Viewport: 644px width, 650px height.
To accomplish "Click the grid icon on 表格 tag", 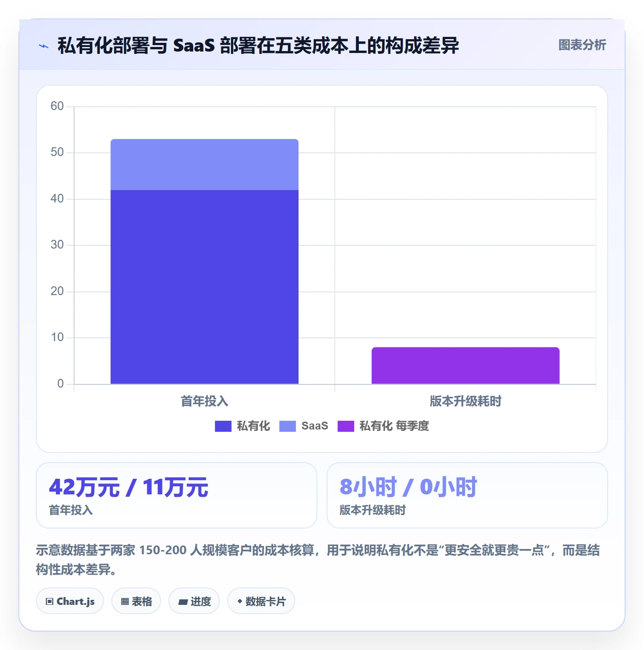I will 125,601.
